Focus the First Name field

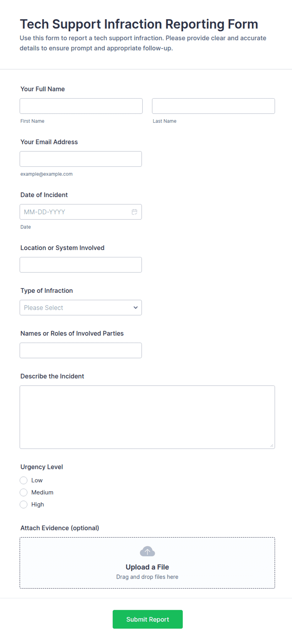click(81, 106)
